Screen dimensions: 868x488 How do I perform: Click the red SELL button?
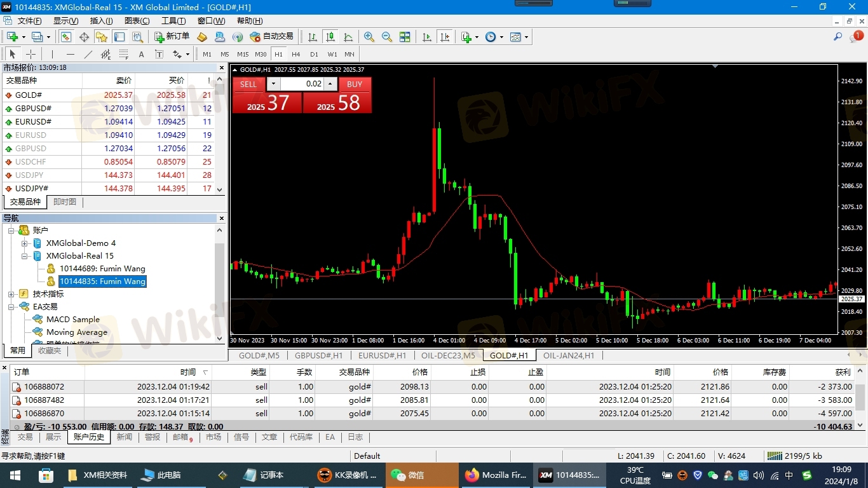tap(248, 84)
